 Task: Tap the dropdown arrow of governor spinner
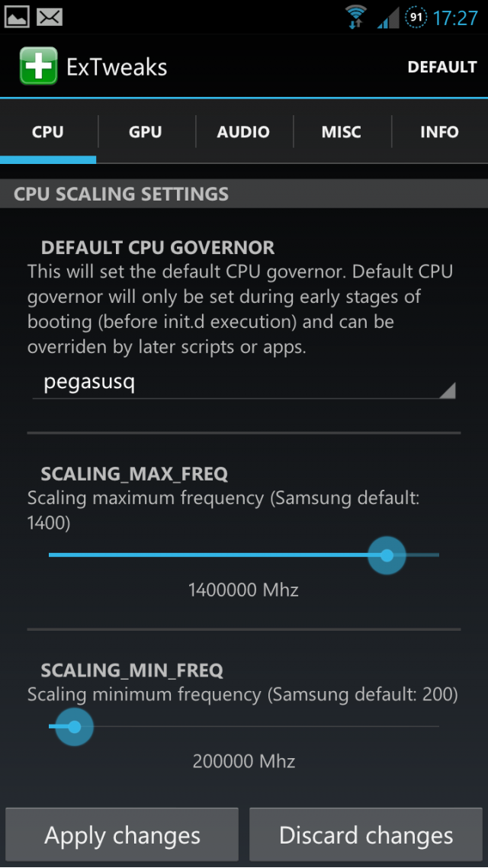[447, 391]
